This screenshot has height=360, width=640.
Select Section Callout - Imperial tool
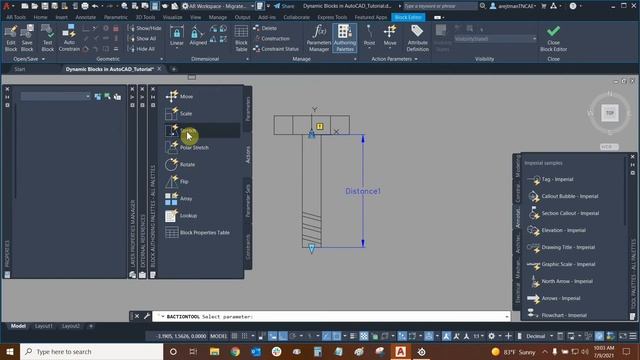pyautogui.click(x=563, y=213)
